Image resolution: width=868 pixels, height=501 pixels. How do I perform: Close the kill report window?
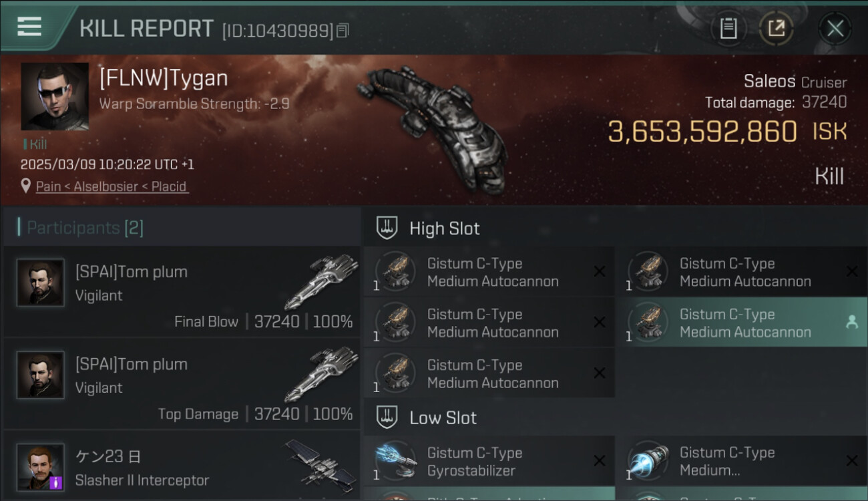[x=835, y=28]
